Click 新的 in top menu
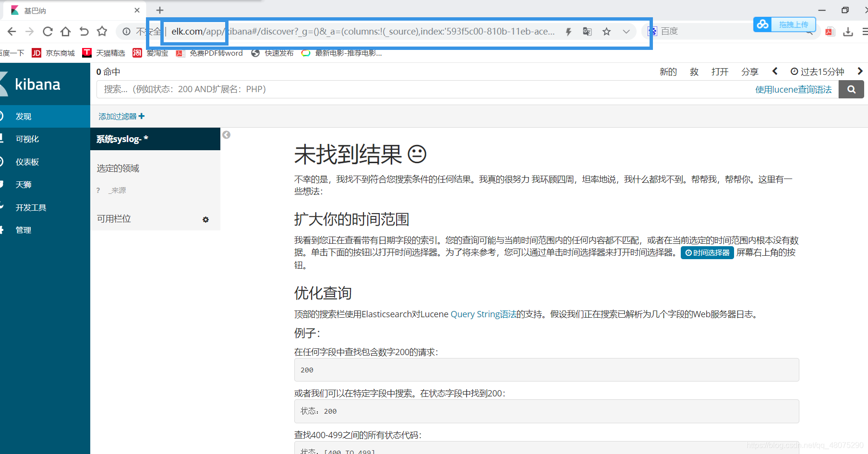This screenshot has height=454, width=868. (x=668, y=72)
